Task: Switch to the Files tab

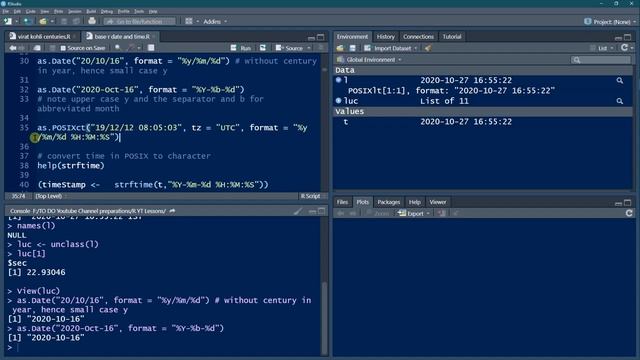Action: (x=342, y=202)
